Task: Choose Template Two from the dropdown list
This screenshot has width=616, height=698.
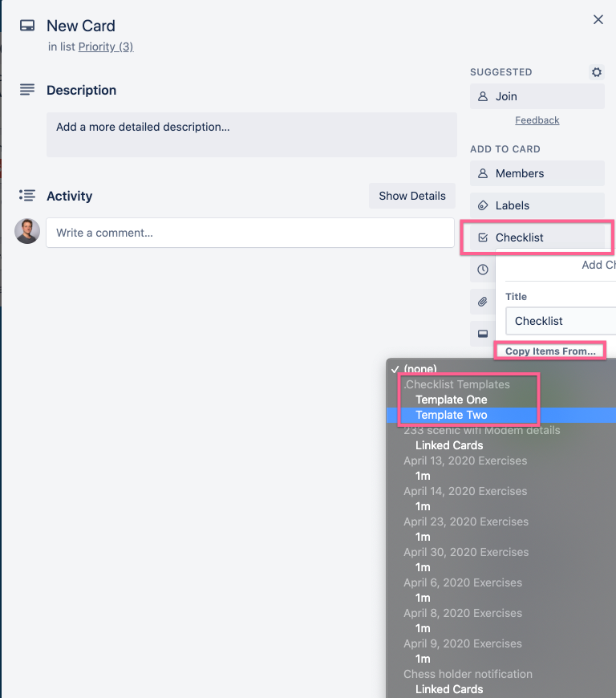Action: [x=501, y=415]
